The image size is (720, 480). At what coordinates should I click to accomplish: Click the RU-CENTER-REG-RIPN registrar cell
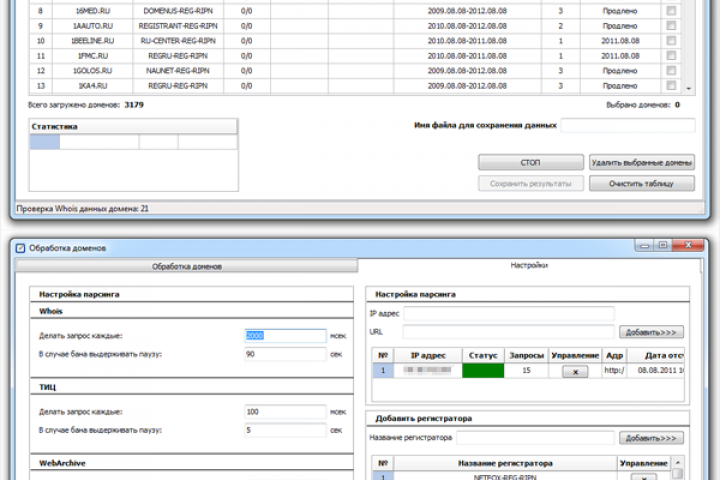click(x=178, y=40)
